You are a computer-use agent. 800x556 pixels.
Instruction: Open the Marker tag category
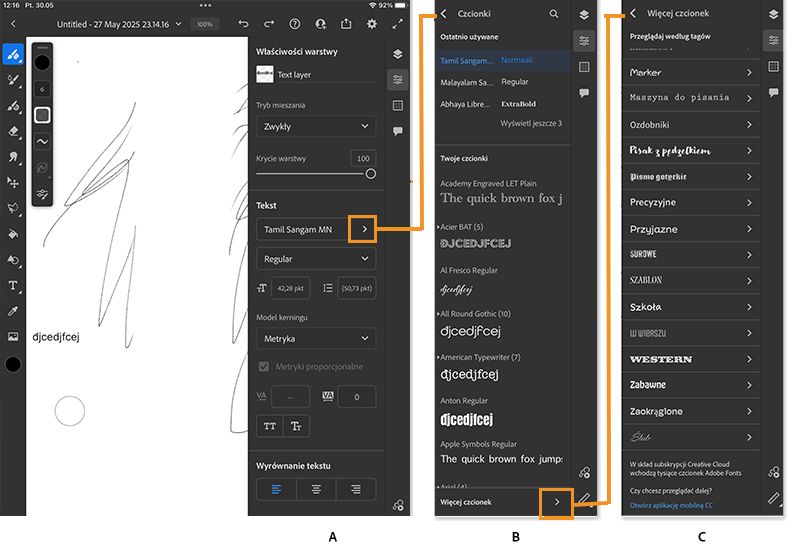pos(691,72)
